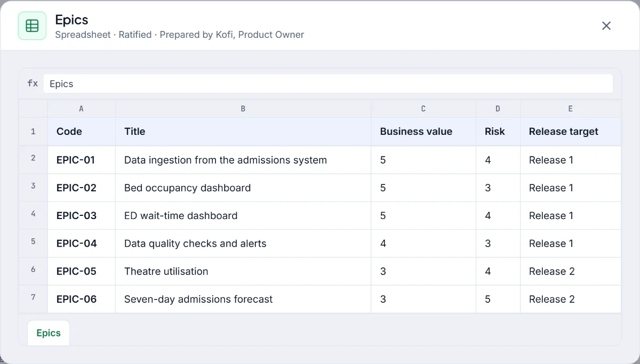Screen dimensions: 640x364
Task: Click the Risk header cell
Action: tap(498, 132)
